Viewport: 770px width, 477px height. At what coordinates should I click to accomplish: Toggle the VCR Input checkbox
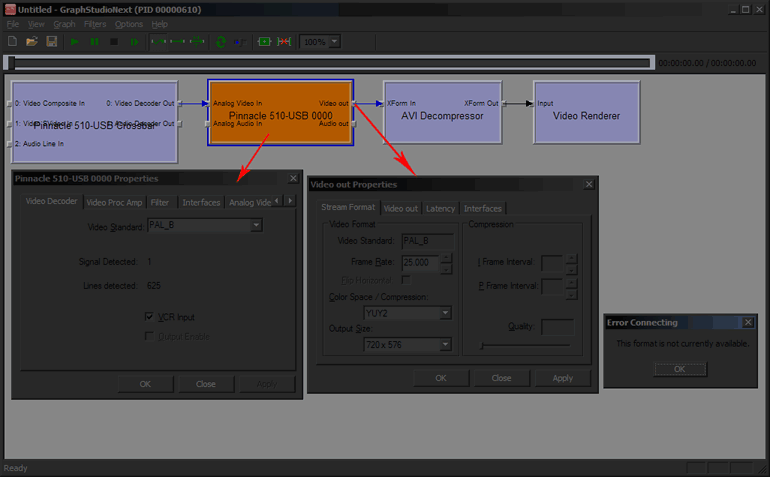point(149,317)
